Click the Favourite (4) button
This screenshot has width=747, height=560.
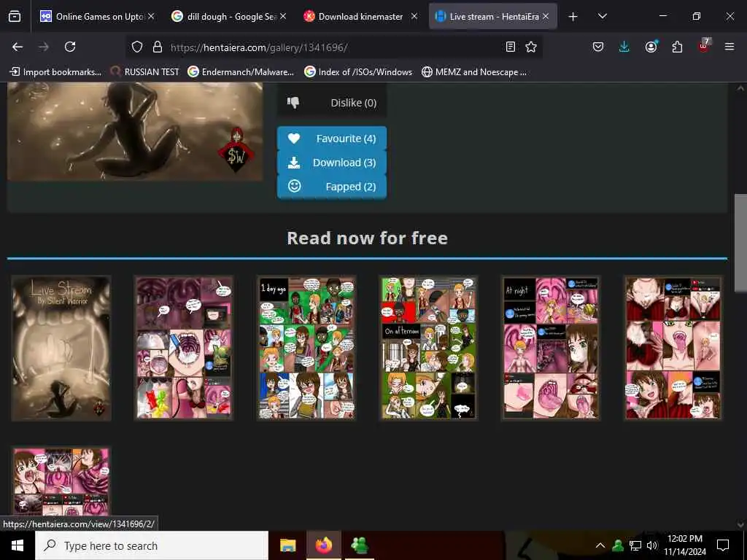pyautogui.click(x=332, y=139)
